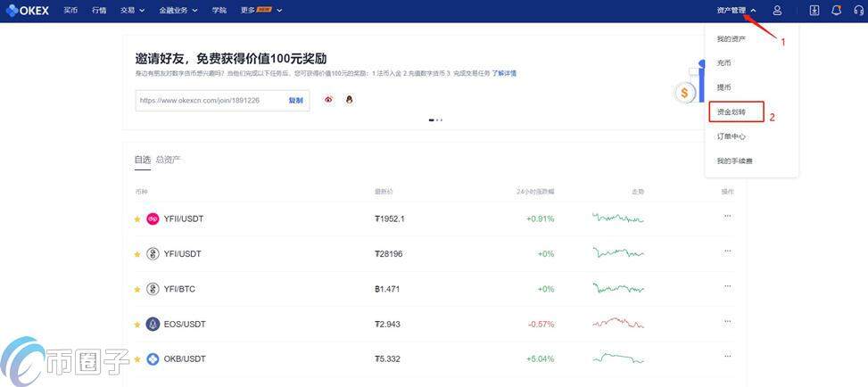This screenshot has width=868, height=387.
Task: Open the OKB/USDT trend chart
Action: tap(618, 358)
